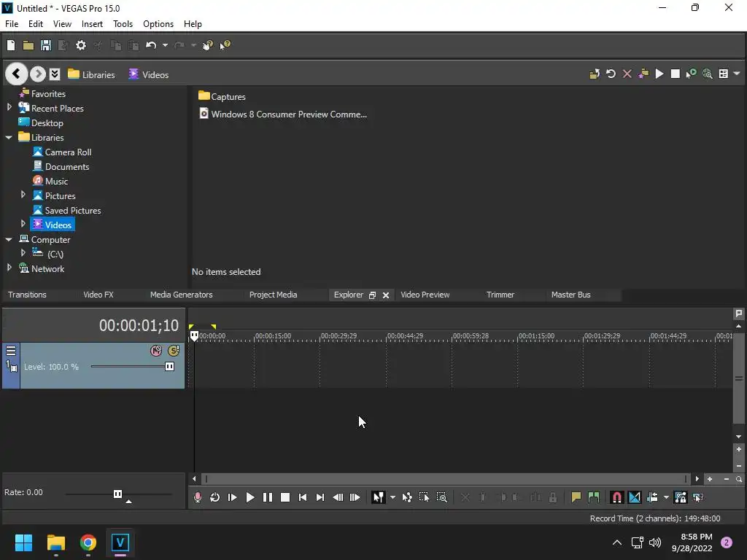Go back in the Explorer panel

coord(16,74)
